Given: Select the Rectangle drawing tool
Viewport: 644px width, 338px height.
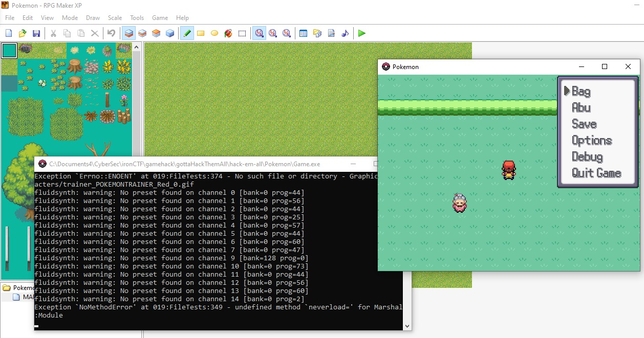Looking at the screenshot, I should coord(201,33).
